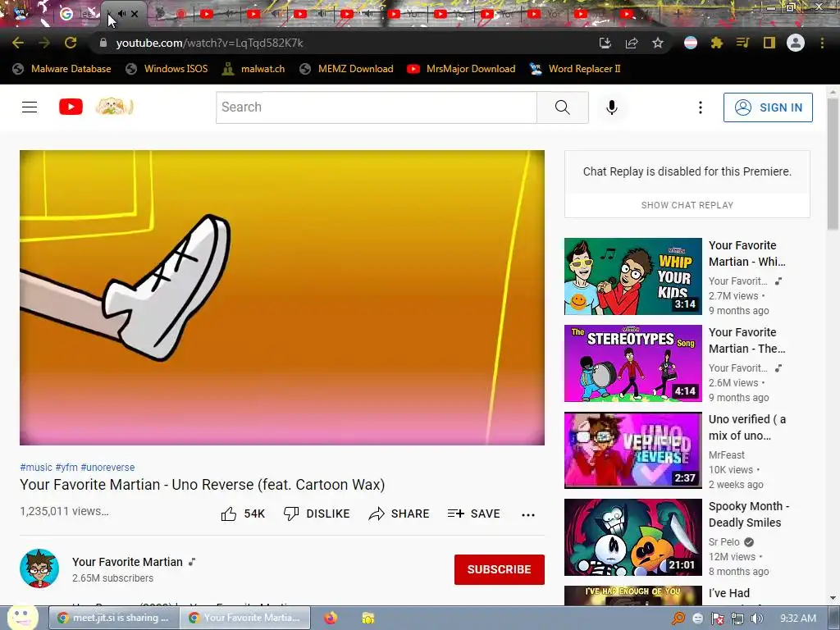Open more actions ellipsis below video

pos(527,514)
